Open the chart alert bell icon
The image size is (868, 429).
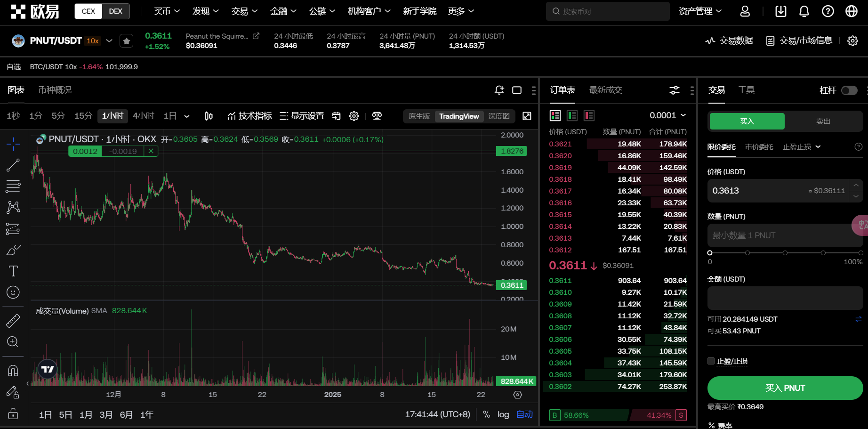coord(499,90)
